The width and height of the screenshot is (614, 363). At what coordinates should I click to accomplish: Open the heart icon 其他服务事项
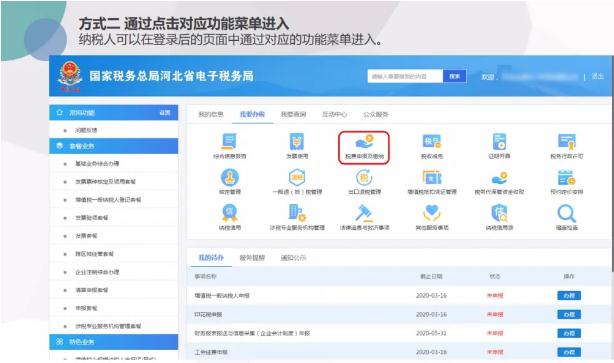coord(432,218)
